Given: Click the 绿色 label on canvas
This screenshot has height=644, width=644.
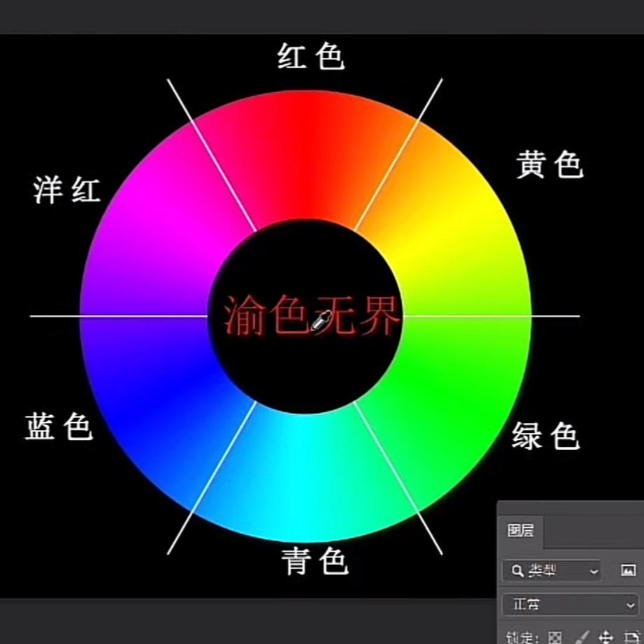Looking at the screenshot, I should click(x=545, y=435).
